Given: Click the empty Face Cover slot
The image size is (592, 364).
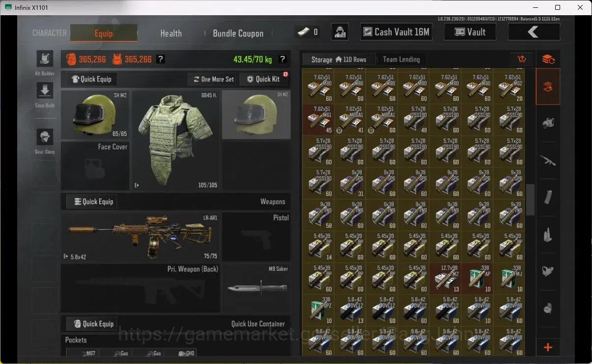Looking at the screenshot, I should click(x=95, y=166).
